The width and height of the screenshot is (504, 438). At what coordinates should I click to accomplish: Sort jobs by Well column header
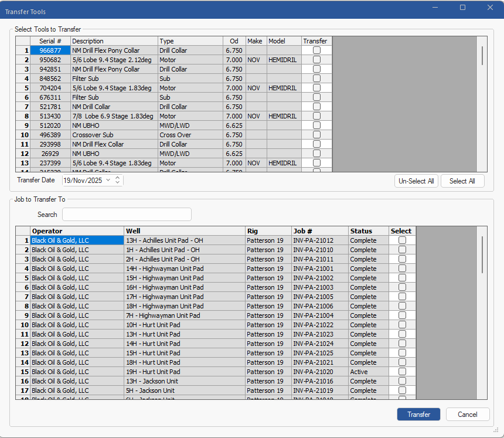[185, 231]
